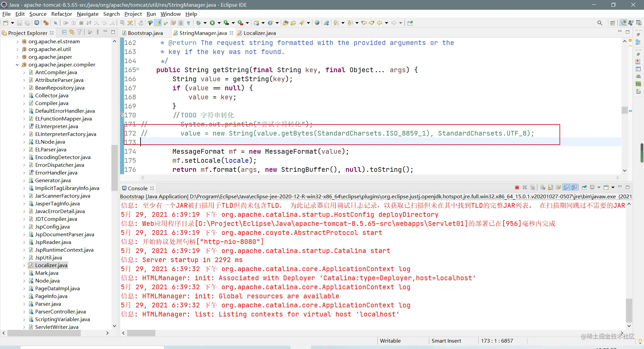This screenshot has height=349, width=644.
Task: Collapse all in Project Explorer
Action: [64, 32]
